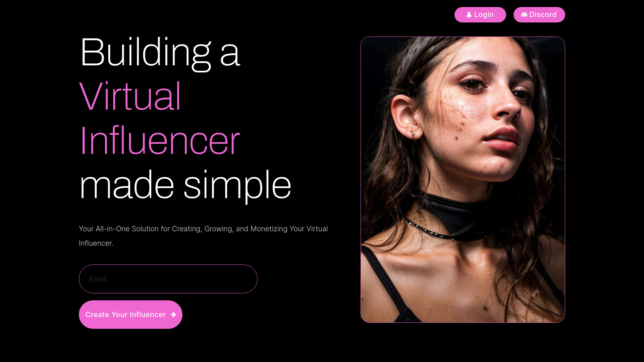
Task: Select the Email input field
Action: tap(168, 279)
